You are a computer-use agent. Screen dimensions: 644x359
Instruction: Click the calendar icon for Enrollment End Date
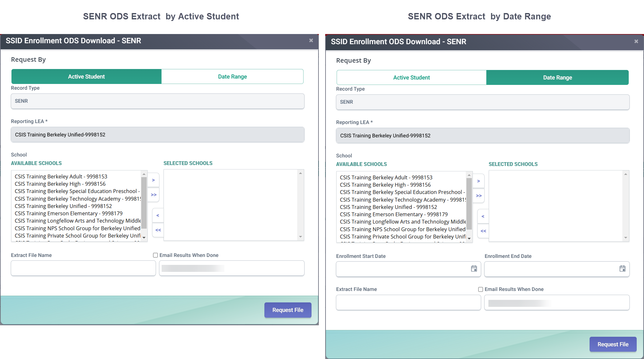pyautogui.click(x=622, y=269)
